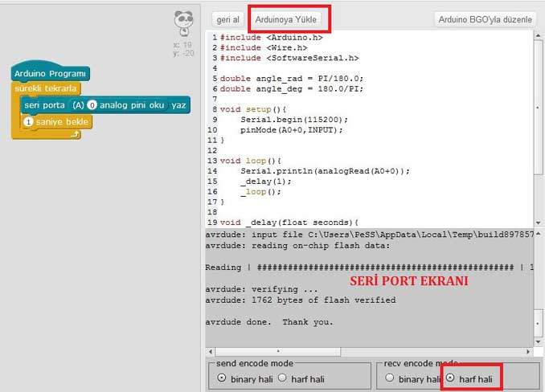Click 'pinMode(A0+0,INPUT);' line

click(x=292, y=130)
